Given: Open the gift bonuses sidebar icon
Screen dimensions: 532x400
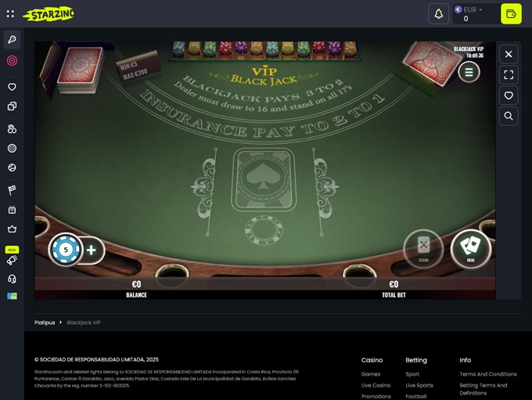Looking at the screenshot, I should pos(12,210).
